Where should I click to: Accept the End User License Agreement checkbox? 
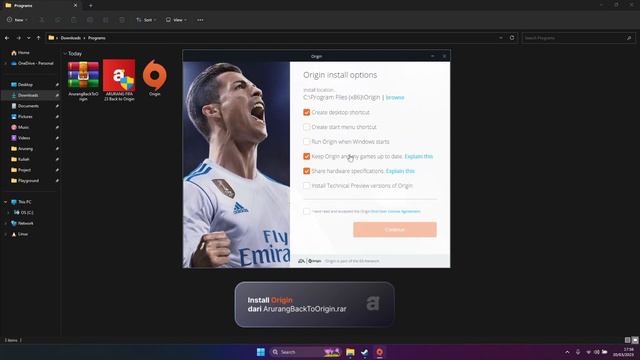coord(307,211)
